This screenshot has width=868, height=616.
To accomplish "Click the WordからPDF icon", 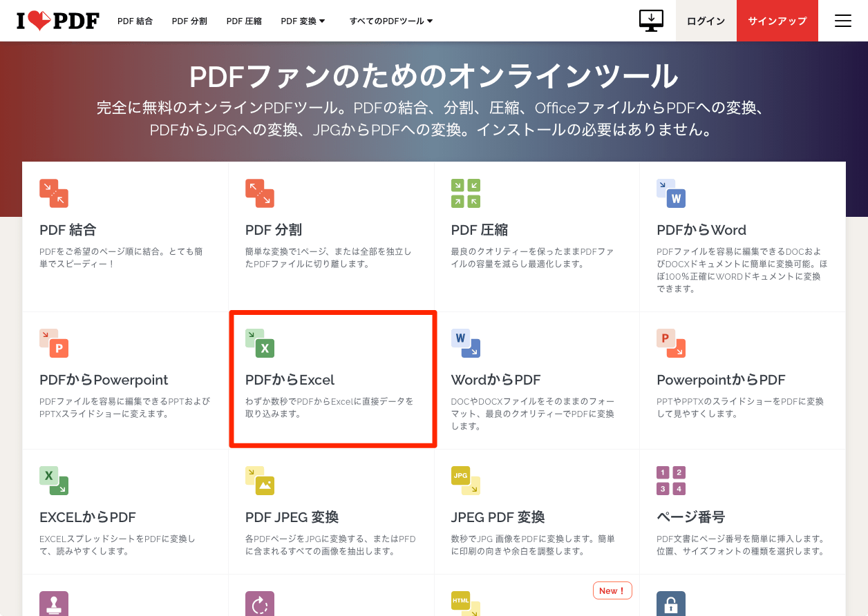I will 466,343.
